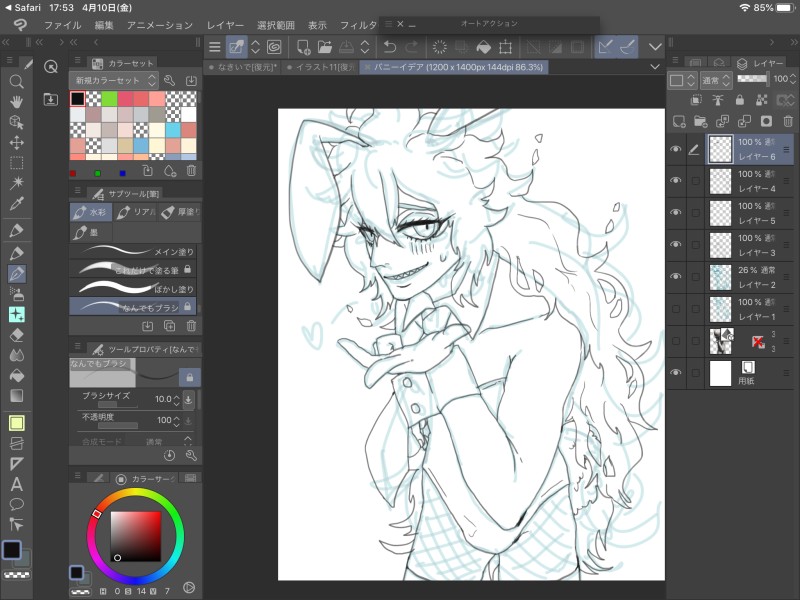Select the Fill bucket tool
This screenshot has width=800, height=600.
click(x=16, y=376)
